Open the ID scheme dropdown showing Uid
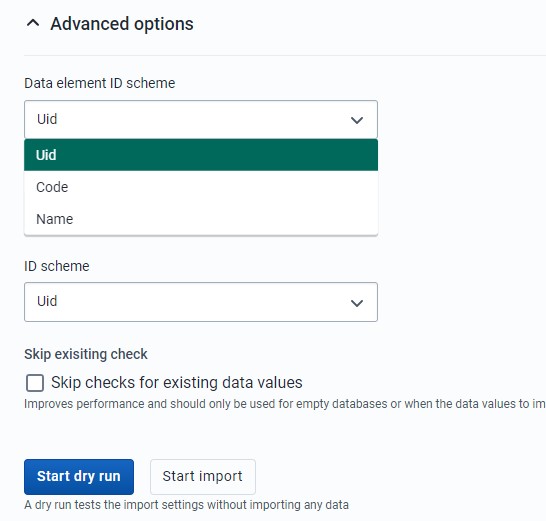This screenshot has width=546, height=521. tap(201, 302)
